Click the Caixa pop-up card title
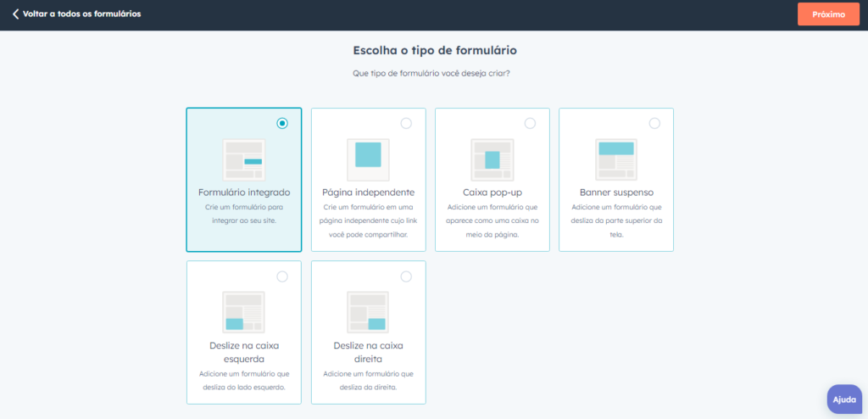The image size is (868, 419). (492, 193)
